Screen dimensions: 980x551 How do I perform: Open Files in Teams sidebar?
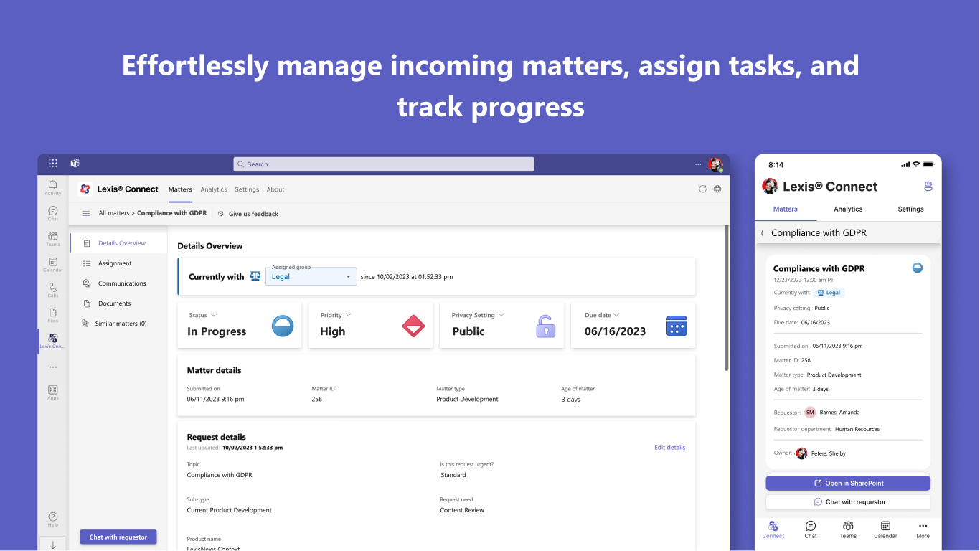click(53, 316)
